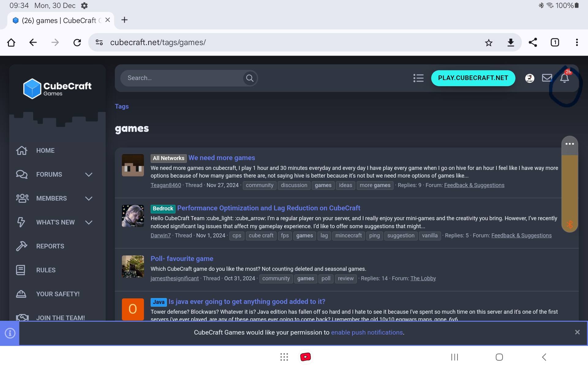Click the Tags breadcrumb link
The image size is (588, 368).
122,106
